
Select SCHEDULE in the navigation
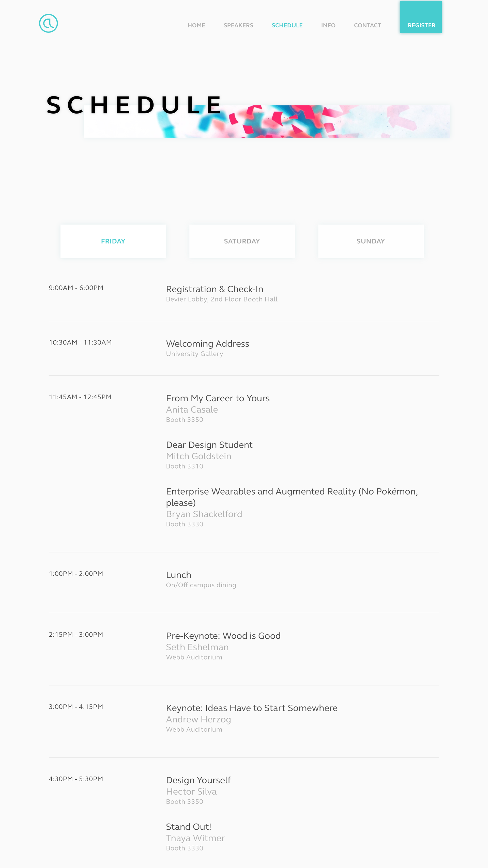pos(287,25)
